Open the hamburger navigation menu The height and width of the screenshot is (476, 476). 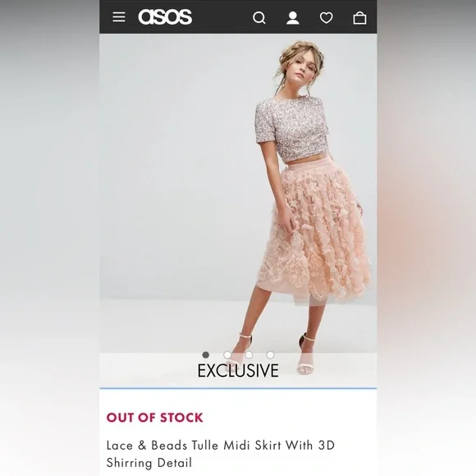(x=119, y=17)
